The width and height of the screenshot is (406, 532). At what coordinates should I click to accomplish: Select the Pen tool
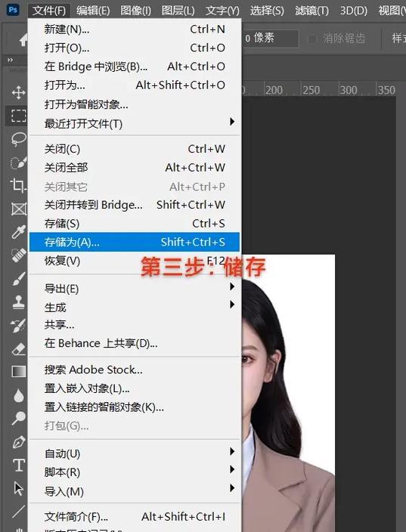[x=18, y=442]
